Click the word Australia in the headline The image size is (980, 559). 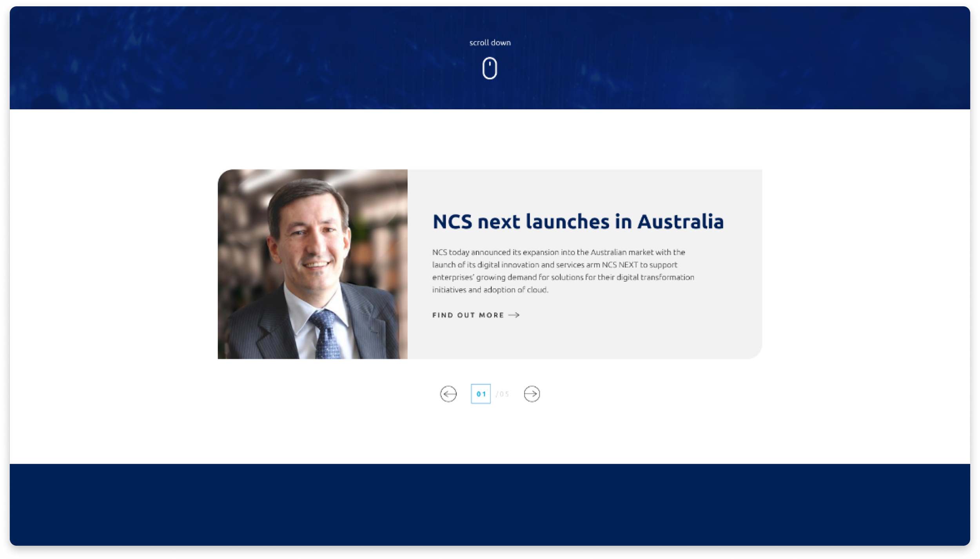[x=680, y=221]
